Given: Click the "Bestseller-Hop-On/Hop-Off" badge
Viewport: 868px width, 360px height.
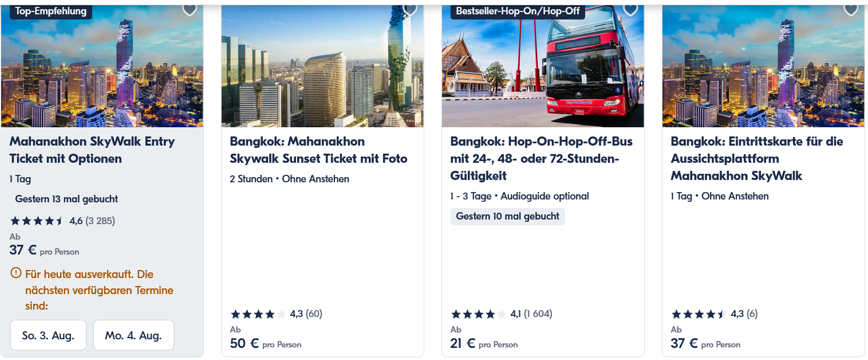Looking at the screenshot, I should pos(517,11).
